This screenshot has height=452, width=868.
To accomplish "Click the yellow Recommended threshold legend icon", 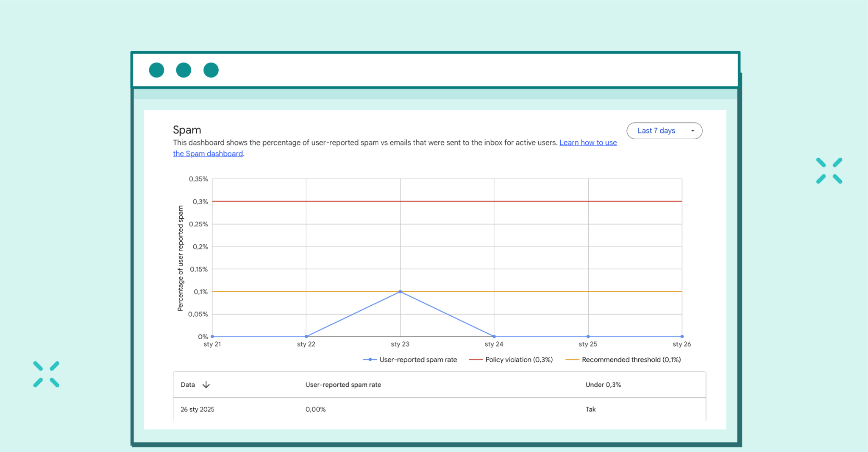I will point(572,359).
